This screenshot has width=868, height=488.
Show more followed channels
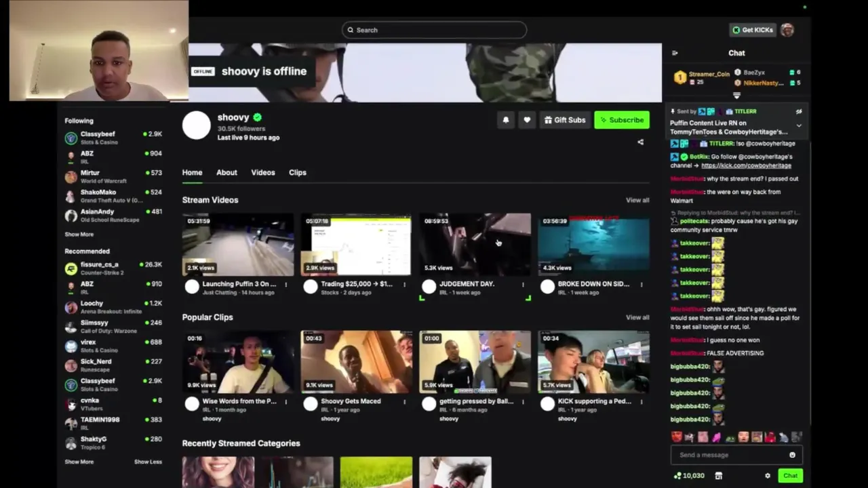(79, 235)
